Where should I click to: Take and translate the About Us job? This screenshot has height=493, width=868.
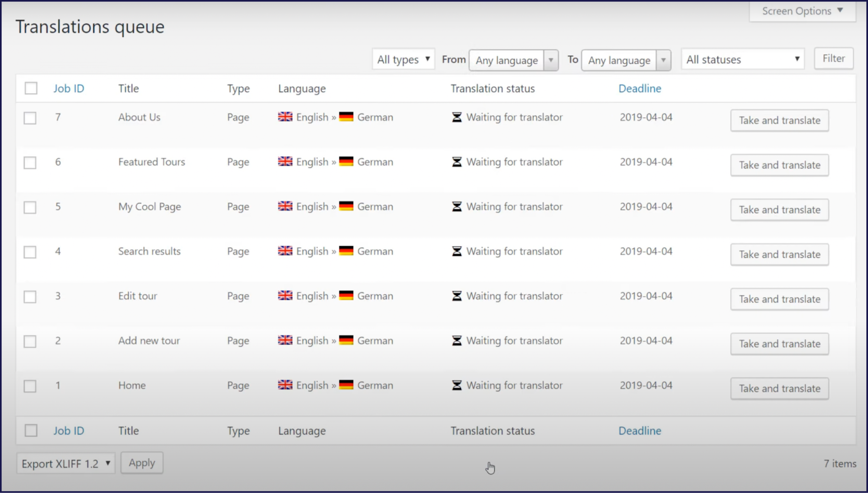coord(780,120)
